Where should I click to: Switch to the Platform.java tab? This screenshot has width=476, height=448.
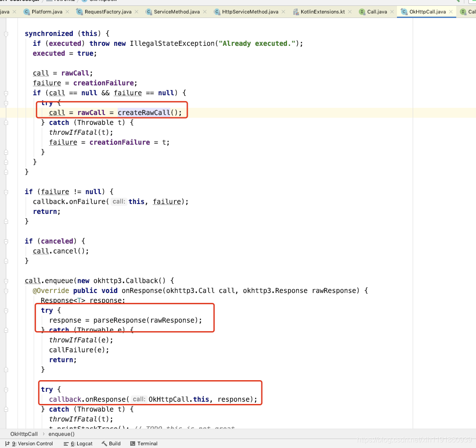[47, 12]
